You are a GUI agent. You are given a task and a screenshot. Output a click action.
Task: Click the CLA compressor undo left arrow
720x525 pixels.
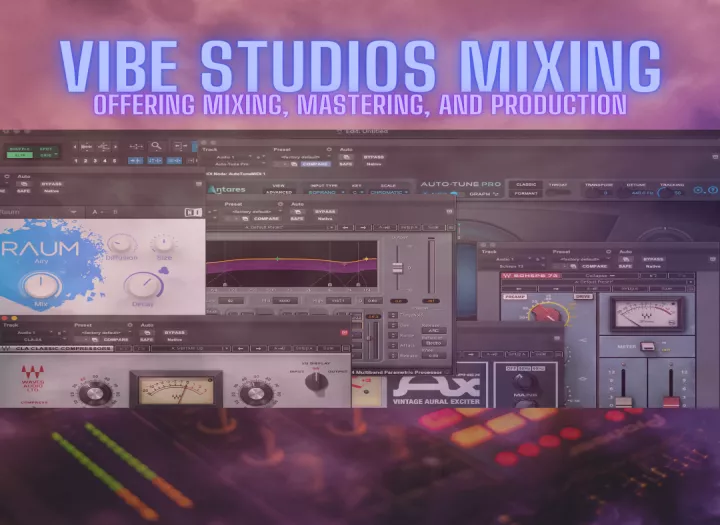tap(240, 349)
